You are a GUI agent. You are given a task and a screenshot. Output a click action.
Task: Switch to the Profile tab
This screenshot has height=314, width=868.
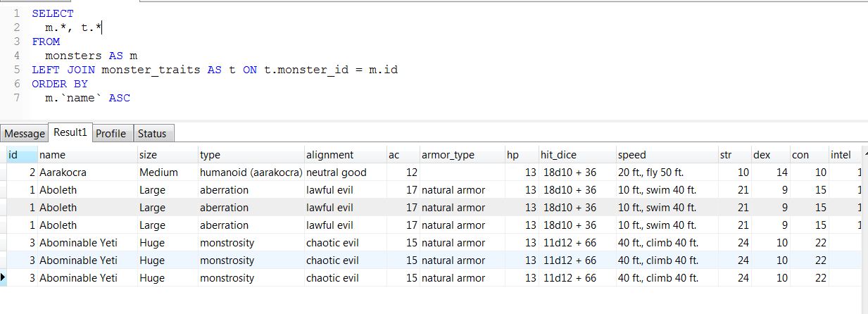pyautogui.click(x=111, y=134)
